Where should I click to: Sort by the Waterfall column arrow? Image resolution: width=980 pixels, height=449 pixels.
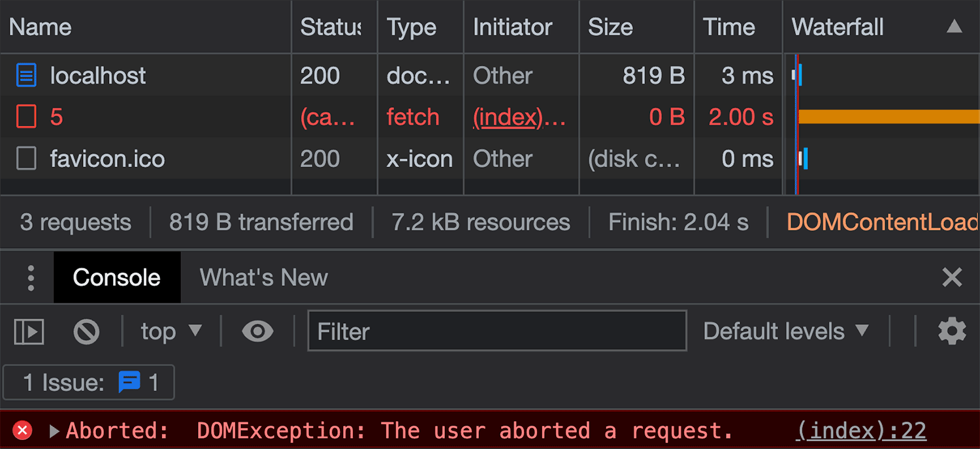[x=955, y=27]
